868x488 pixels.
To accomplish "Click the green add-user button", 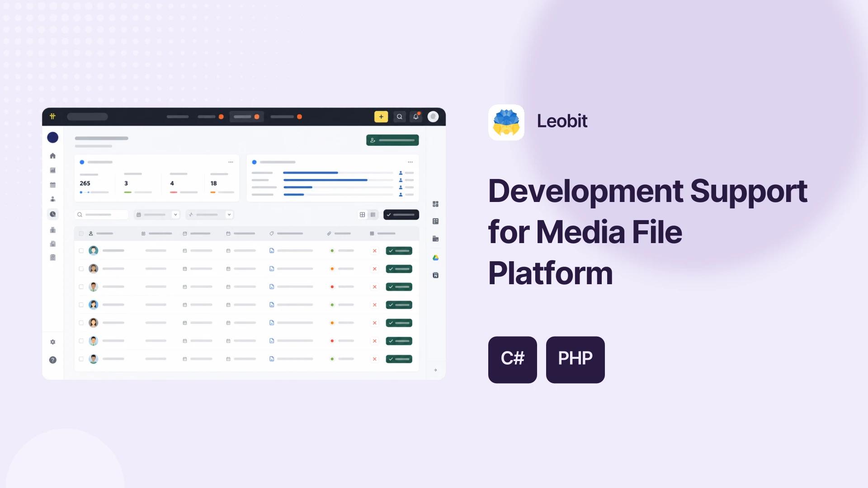I will click(392, 140).
